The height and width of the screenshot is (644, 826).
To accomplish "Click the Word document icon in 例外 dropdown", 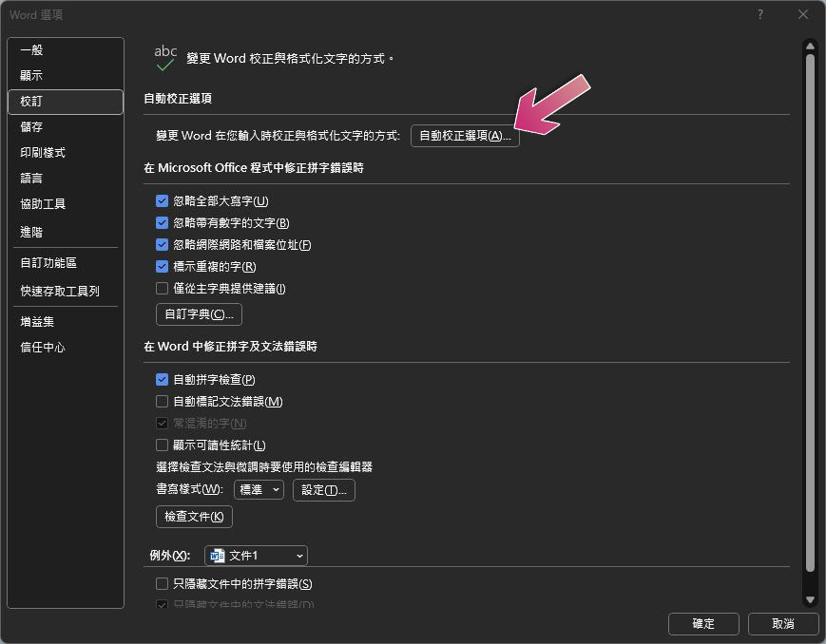I will pos(218,556).
